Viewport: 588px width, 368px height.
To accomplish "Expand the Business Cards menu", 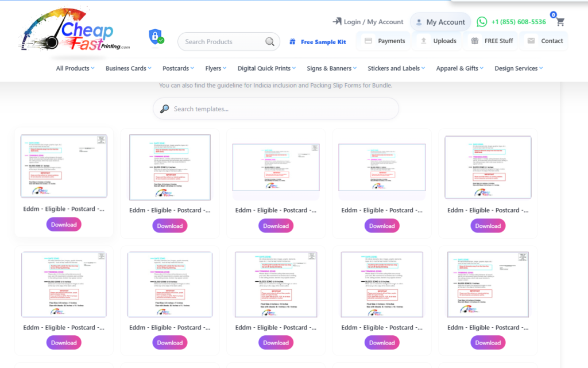I will tap(128, 68).
